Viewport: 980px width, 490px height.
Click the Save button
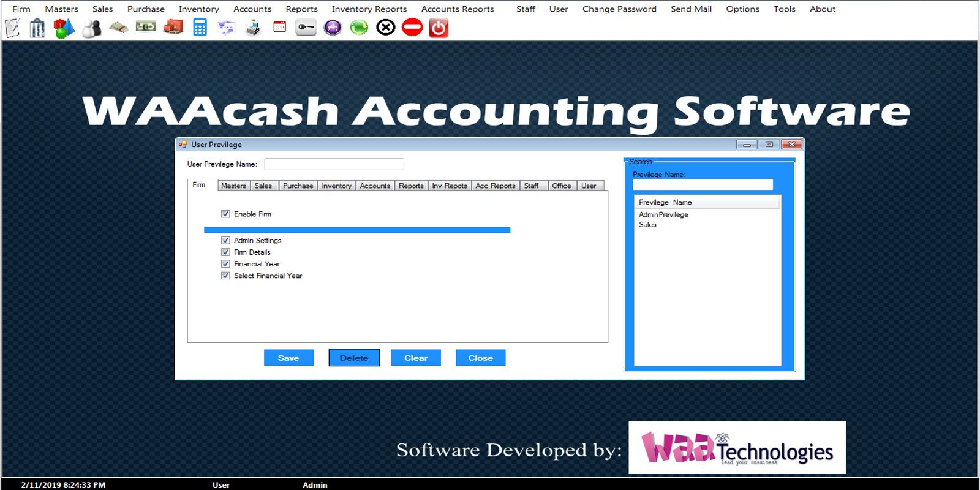click(288, 358)
